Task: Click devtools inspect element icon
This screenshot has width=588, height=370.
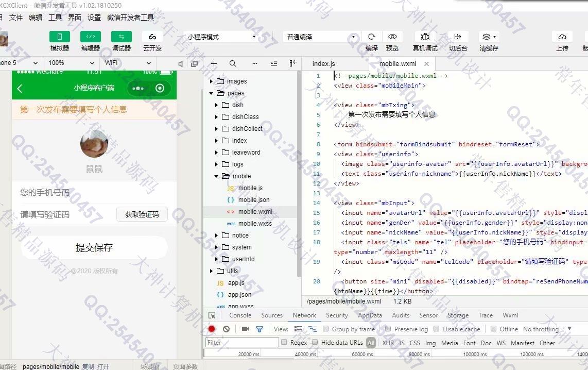Action: coord(212,315)
